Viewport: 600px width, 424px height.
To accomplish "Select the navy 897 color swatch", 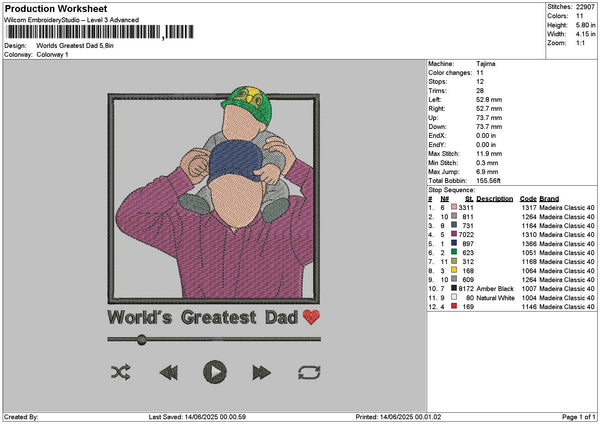I will point(455,243).
